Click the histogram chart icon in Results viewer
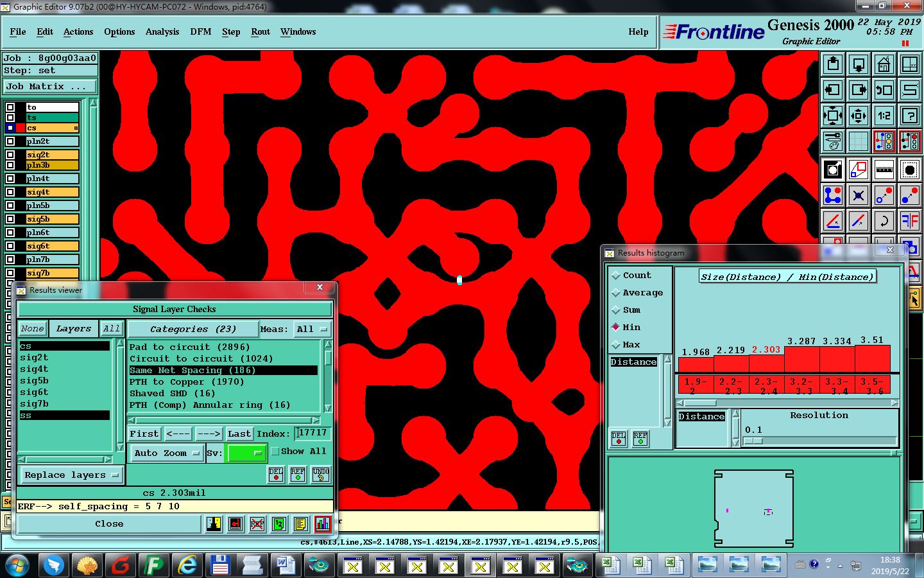The image size is (924, 578). click(322, 524)
